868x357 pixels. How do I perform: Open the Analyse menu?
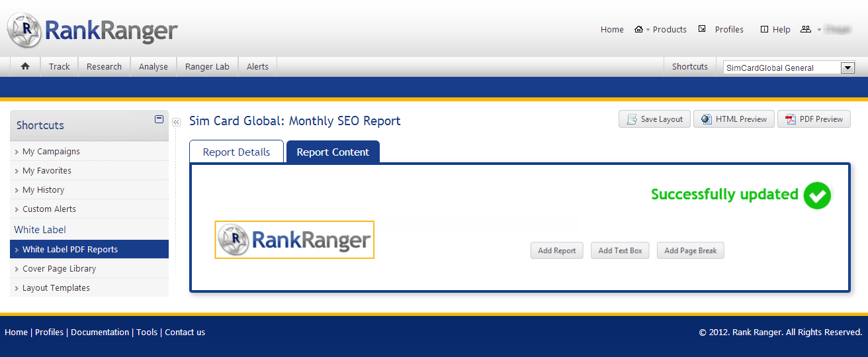click(x=153, y=66)
